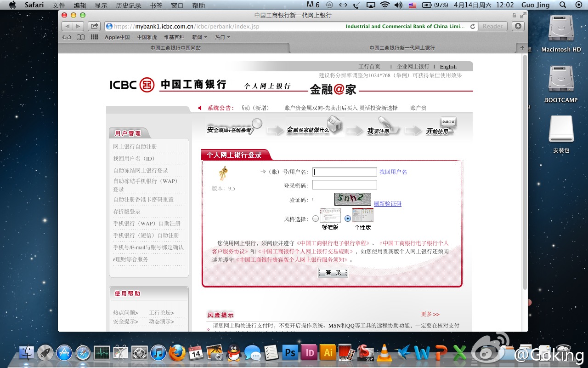Launch iTunes from the Dock
The height and width of the screenshot is (368, 588).
click(158, 353)
